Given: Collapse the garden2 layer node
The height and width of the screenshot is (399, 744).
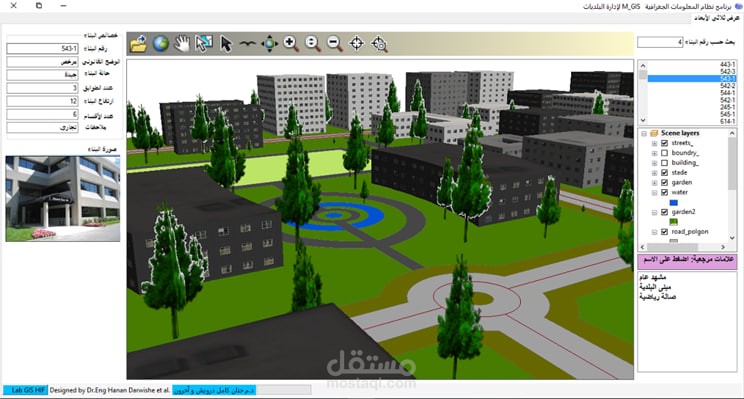Looking at the screenshot, I should click(x=654, y=212).
